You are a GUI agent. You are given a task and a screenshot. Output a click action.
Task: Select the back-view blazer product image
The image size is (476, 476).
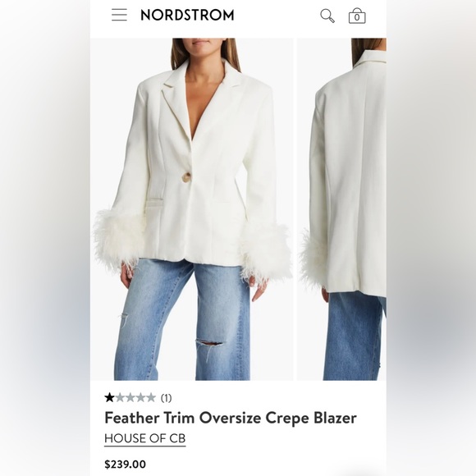pyautogui.click(x=341, y=209)
